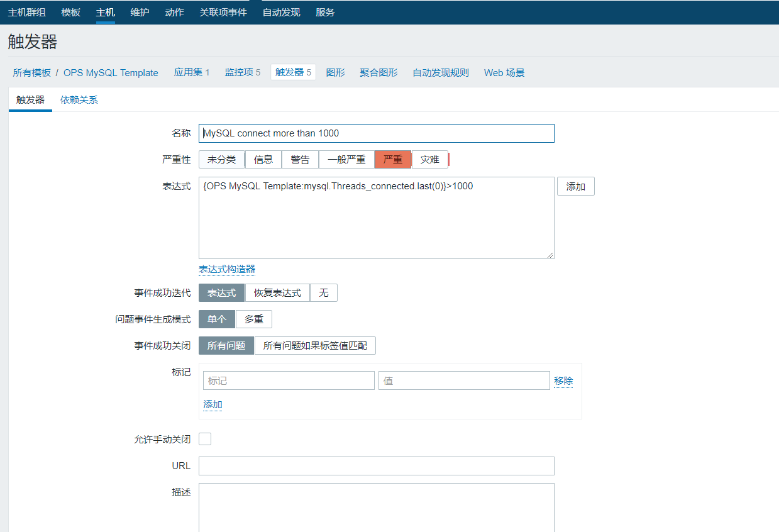
Task: Open the 关联项事件 menu item
Action: [x=223, y=13]
